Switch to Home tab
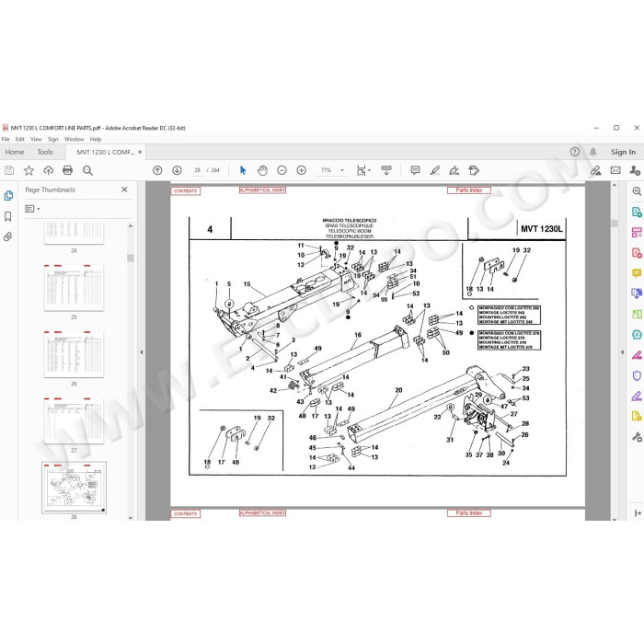 (x=15, y=152)
